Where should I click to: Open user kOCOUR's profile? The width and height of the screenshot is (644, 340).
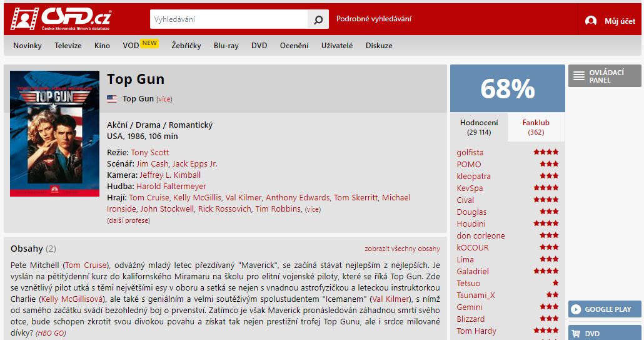pos(473,248)
